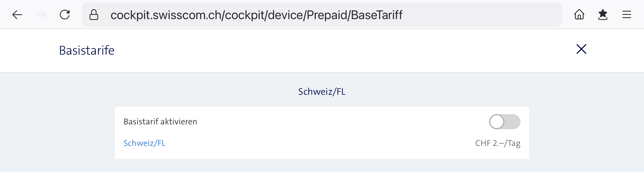644x175 pixels.
Task: Click the empty header area right of Basistarife
Action: click(x=324, y=50)
